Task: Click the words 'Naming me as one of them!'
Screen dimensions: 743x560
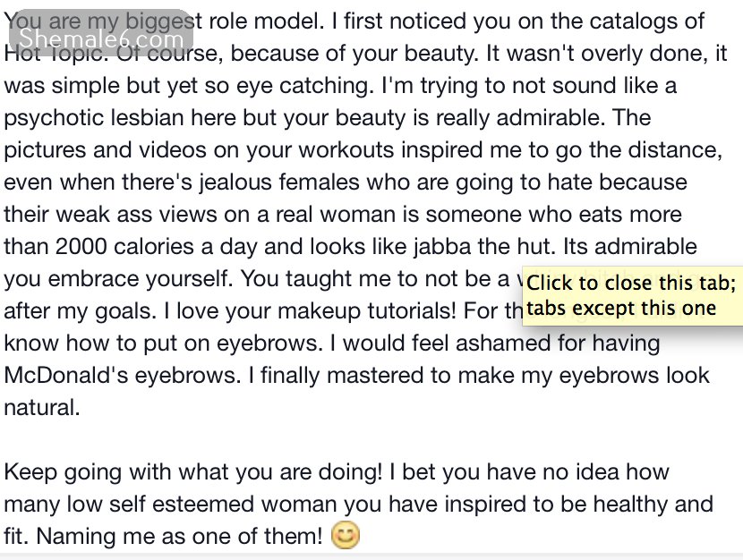Action: pyautogui.click(x=180, y=537)
